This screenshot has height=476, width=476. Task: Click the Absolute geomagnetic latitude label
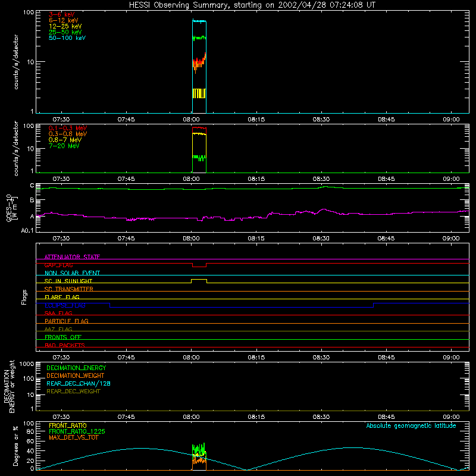pyautogui.click(x=411, y=425)
